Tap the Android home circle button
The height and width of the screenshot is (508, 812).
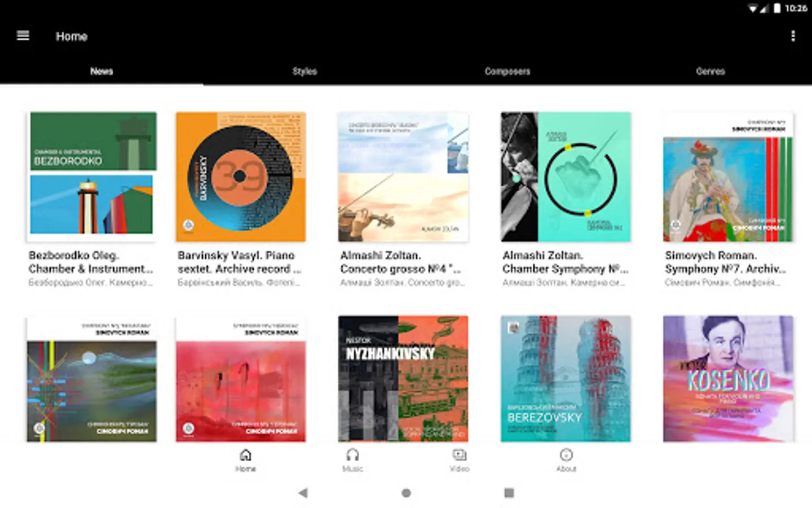(x=406, y=493)
